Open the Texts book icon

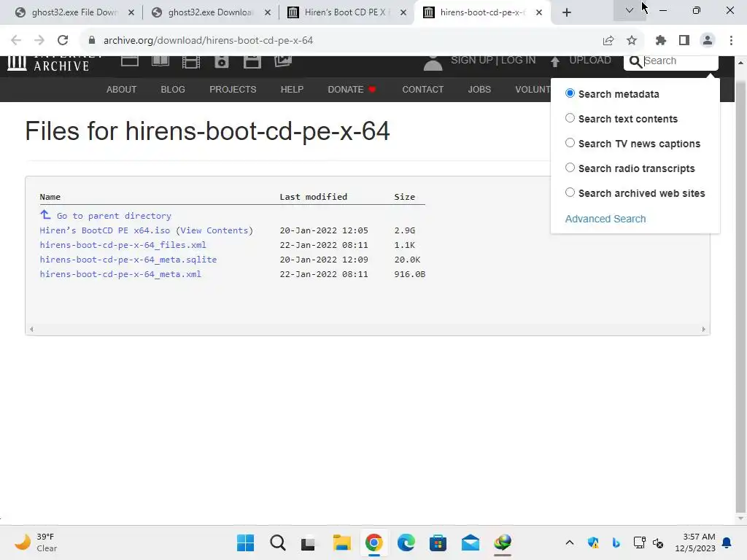[160, 61]
